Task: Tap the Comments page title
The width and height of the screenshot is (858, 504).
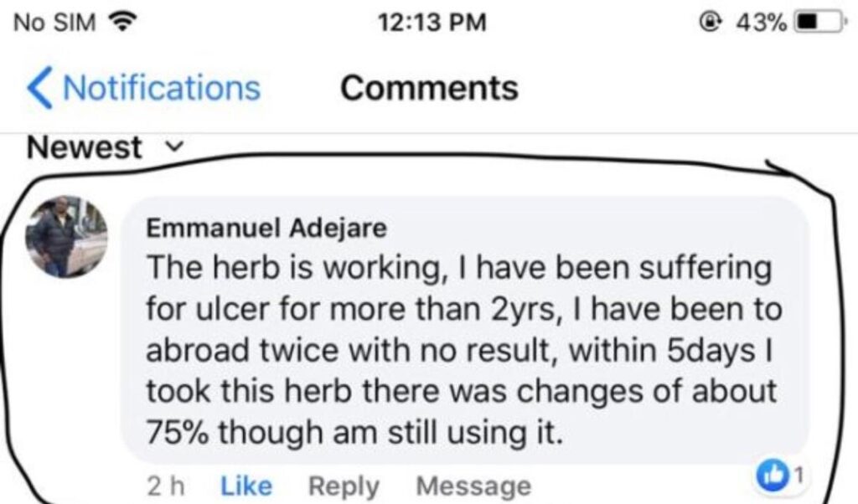Action: point(429,88)
